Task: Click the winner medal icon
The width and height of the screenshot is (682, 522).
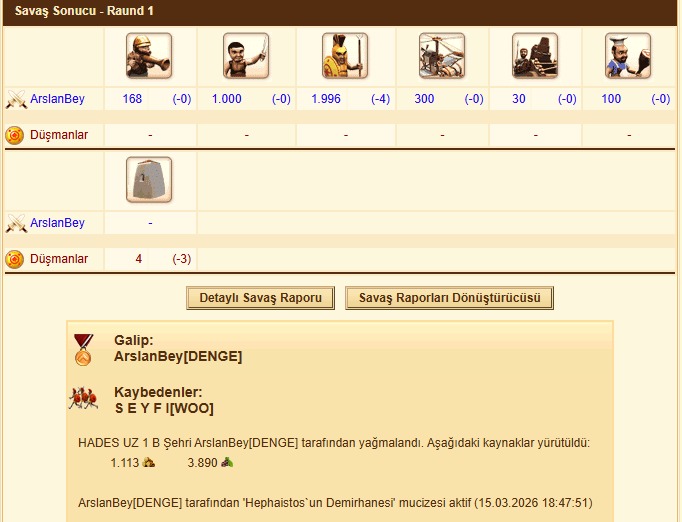Action: point(83,349)
